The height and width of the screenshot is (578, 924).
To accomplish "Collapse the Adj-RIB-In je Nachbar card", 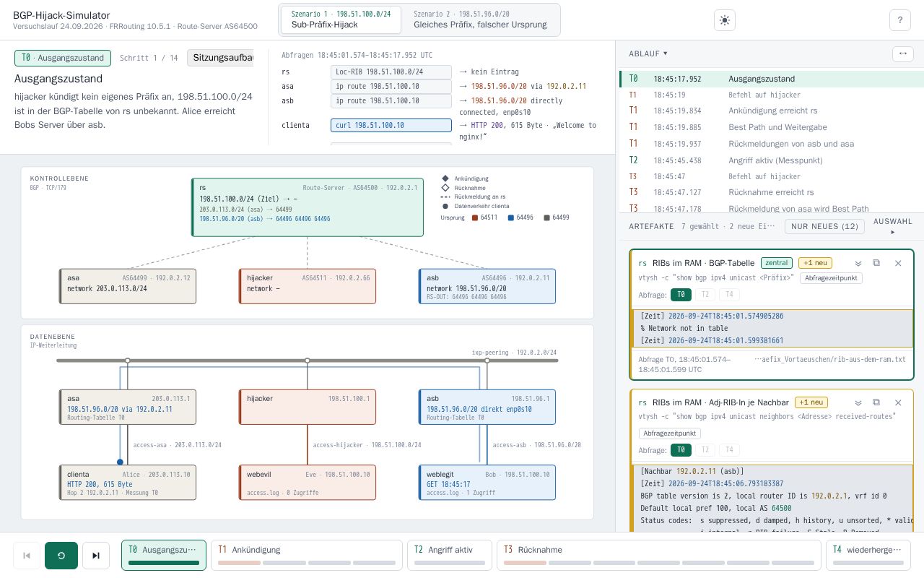I will pyautogui.click(x=858, y=403).
